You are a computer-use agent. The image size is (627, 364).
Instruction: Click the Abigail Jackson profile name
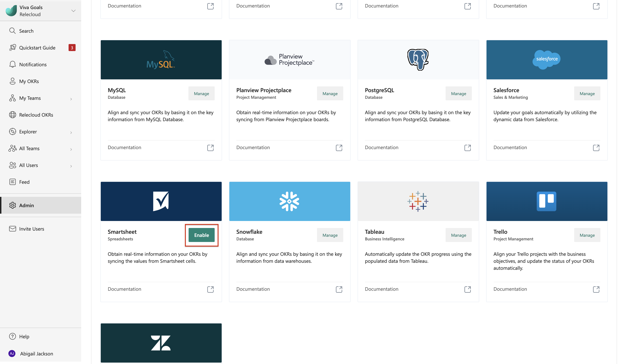click(37, 354)
